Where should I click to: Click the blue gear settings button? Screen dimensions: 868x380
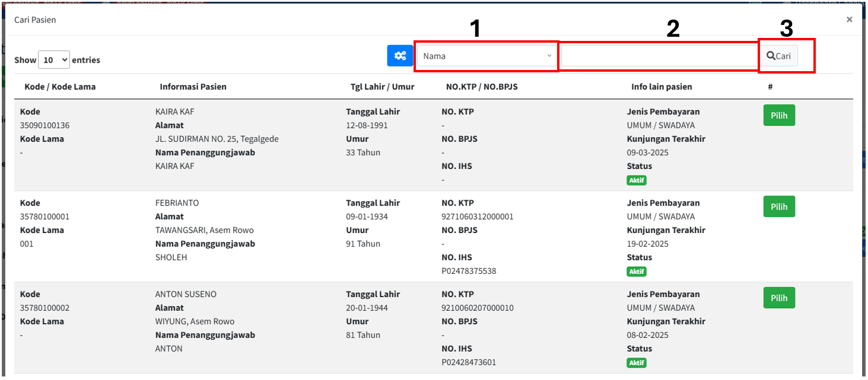coord(400,56)
